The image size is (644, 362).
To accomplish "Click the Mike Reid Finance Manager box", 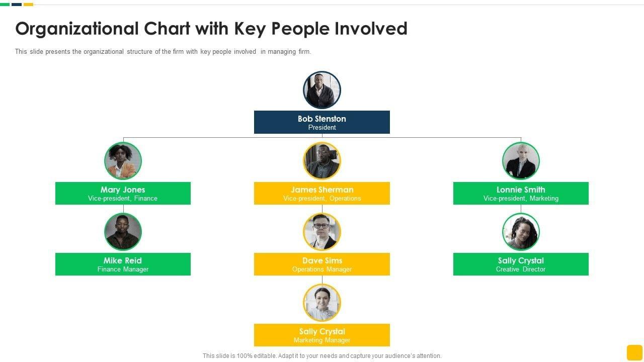I will click(x=123, y=264).
